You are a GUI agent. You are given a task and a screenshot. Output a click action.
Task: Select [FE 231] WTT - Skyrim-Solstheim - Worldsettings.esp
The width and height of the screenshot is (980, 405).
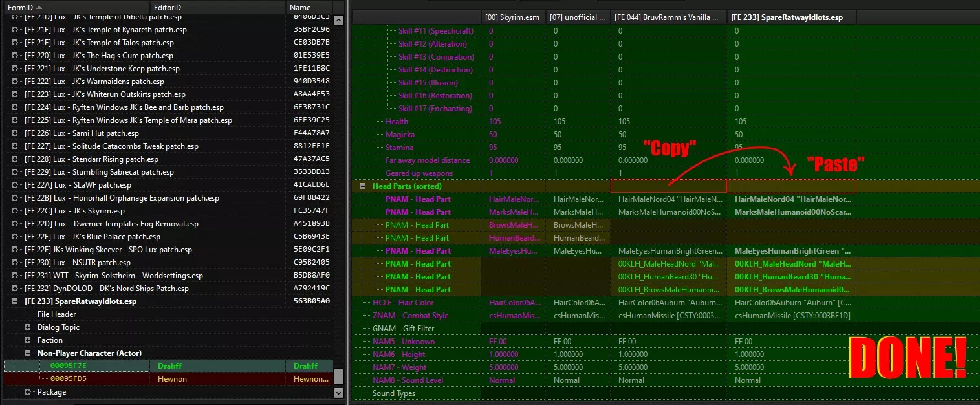(x=114, y=276)
